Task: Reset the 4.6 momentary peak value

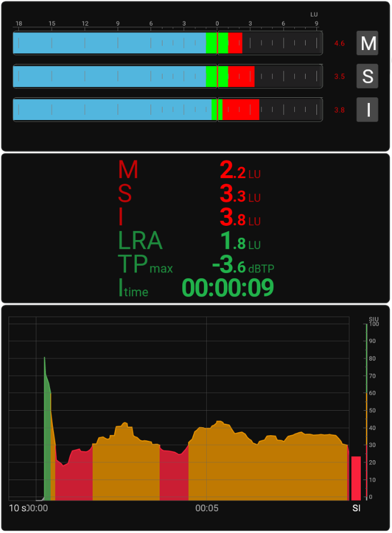Action: [339, 44]
